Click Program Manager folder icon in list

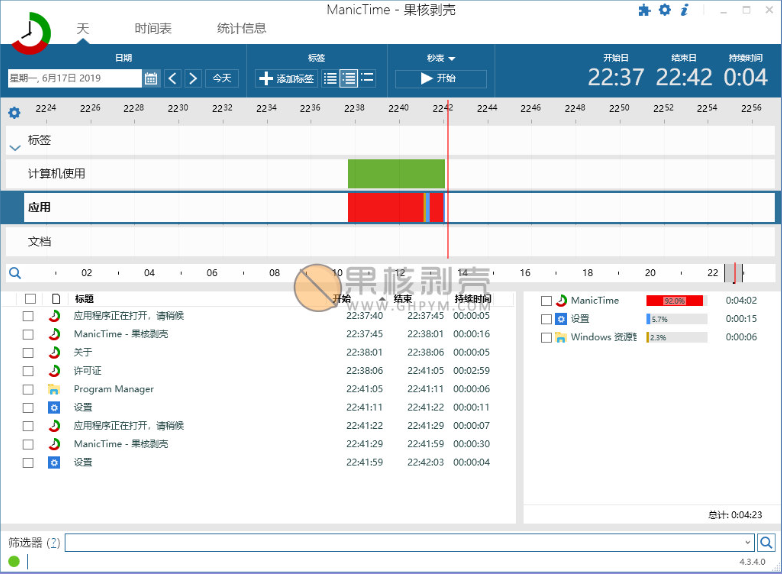point(54,389)
